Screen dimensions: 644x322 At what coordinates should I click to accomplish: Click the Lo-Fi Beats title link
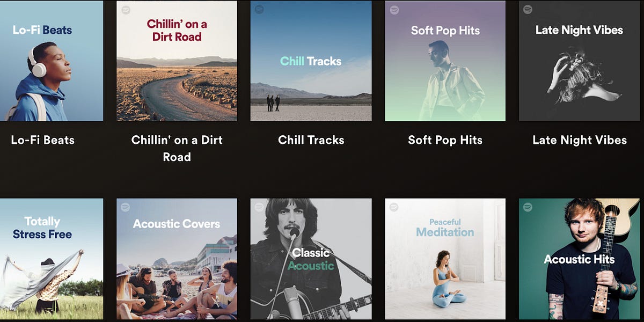43,140
